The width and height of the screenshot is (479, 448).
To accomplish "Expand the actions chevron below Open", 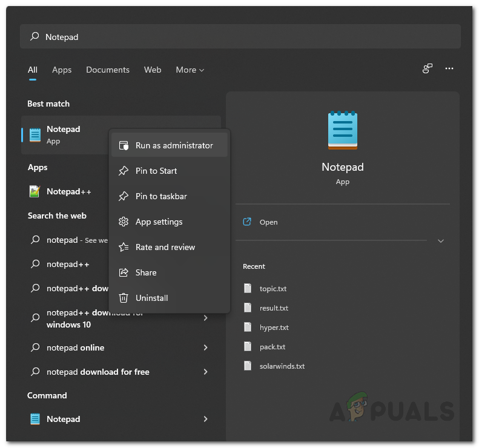I will coord(440,241).
